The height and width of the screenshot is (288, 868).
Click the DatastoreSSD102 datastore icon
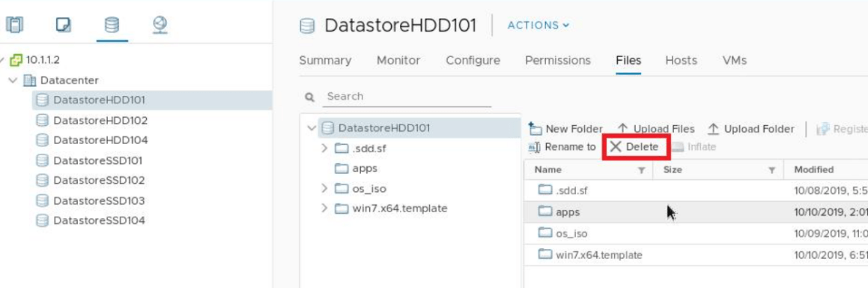tap(42, 181)
